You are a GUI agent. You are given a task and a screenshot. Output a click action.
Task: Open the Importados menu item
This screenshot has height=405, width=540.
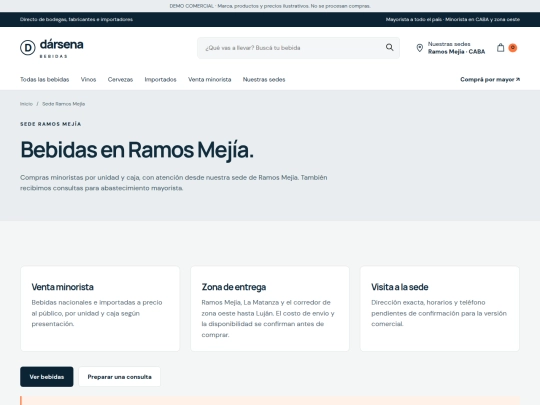click(160, 80)
